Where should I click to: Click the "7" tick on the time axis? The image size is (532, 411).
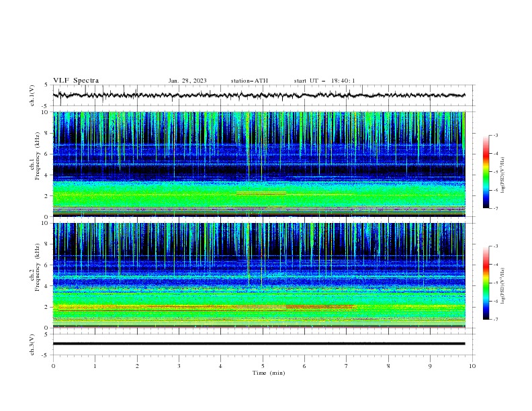[x=347, y=366]
